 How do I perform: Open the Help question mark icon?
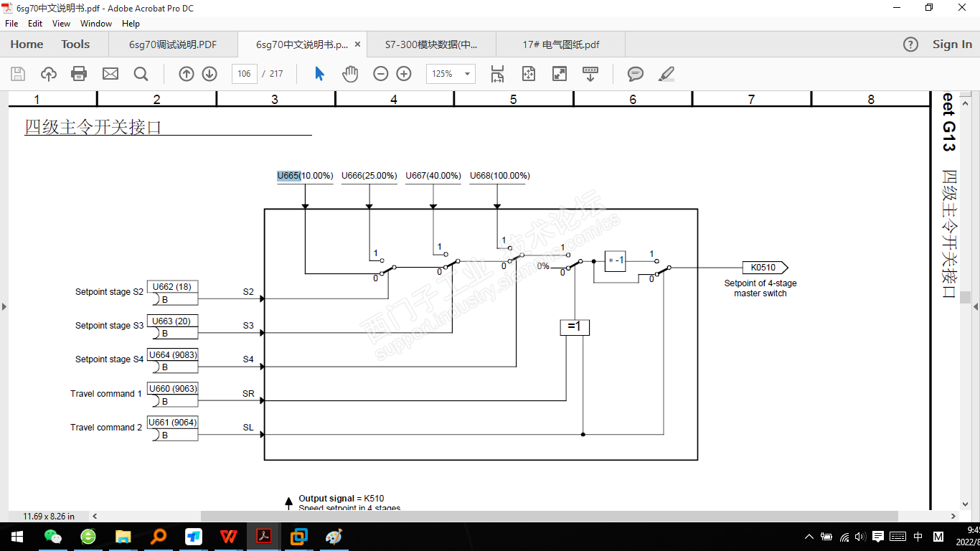910,44
